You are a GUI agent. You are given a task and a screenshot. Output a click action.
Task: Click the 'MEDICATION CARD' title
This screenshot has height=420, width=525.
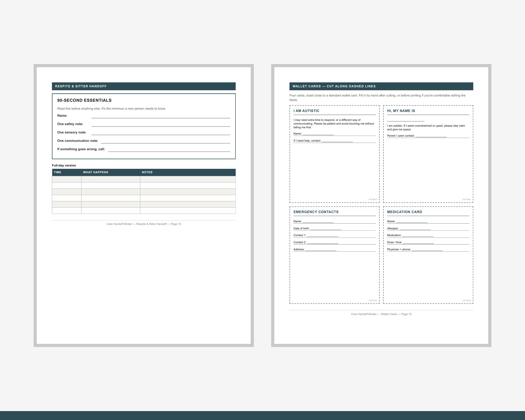(x=404, y=212)
